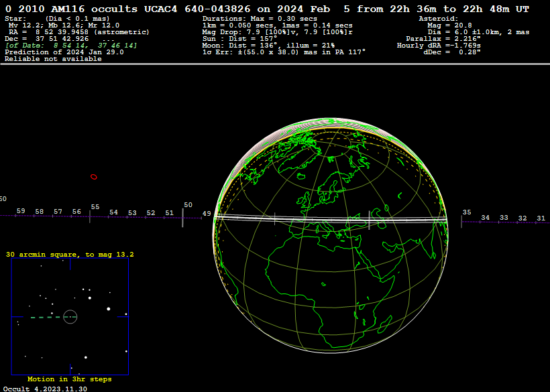Click minute marker 32 on the path timeline

522,218
